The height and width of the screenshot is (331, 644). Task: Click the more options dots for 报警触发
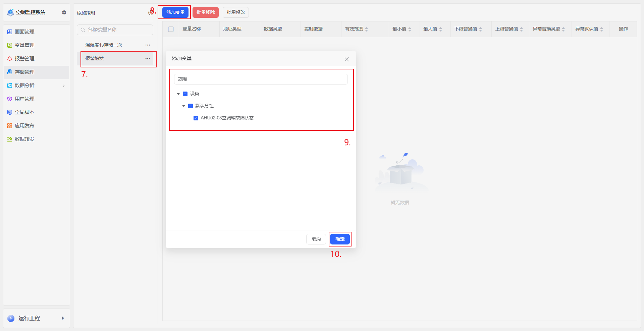[x=148, y=59]
